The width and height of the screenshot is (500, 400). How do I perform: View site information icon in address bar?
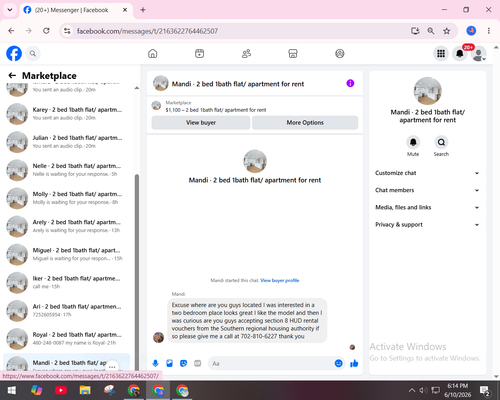tap(67, 31)
